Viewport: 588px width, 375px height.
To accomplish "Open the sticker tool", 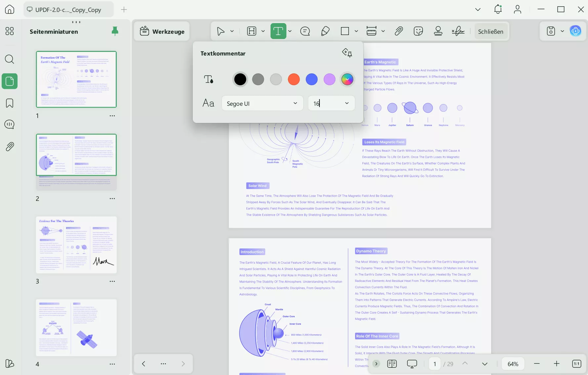I will 418,31.
